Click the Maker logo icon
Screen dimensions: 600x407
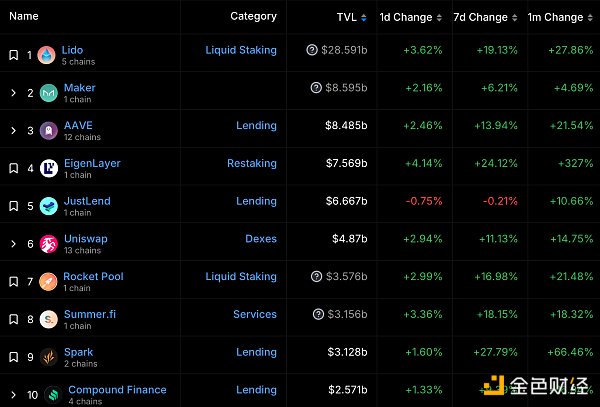point(46,93)
